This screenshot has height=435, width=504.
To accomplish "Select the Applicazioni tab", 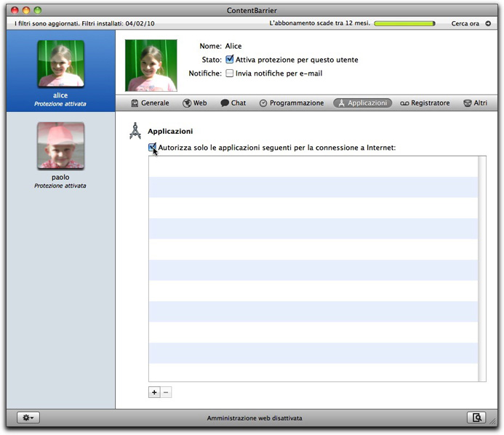I will coord(363,103).
